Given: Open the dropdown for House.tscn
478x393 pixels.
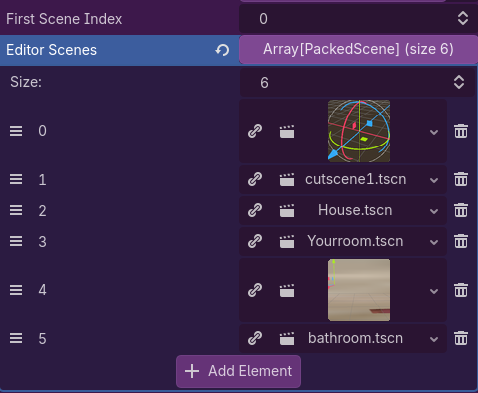Looking at the screenshot, I should click(x=434, y=211).
